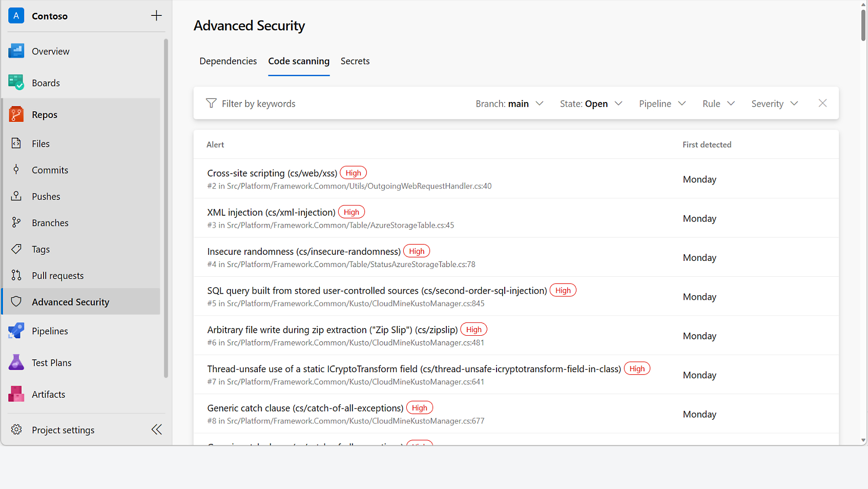
Task: Switch to the Dependencies tab
Action: tap(228, 60)
